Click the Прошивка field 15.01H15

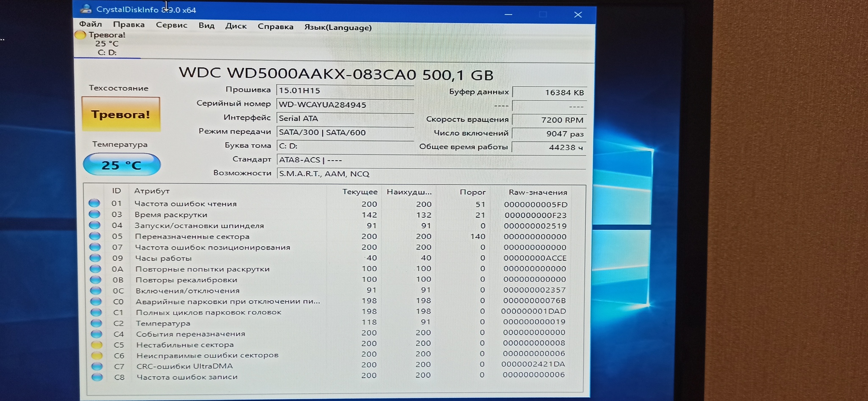point(345,90)
